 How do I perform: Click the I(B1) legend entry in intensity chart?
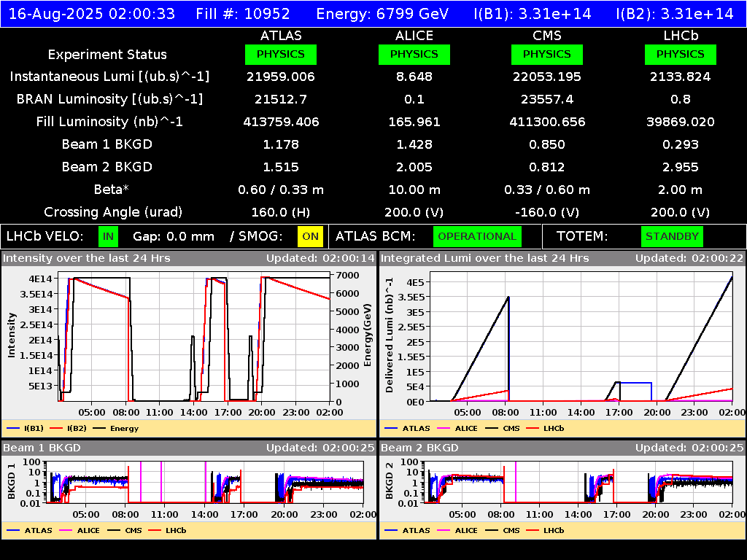pyautogui.click(x=25, y=428)
